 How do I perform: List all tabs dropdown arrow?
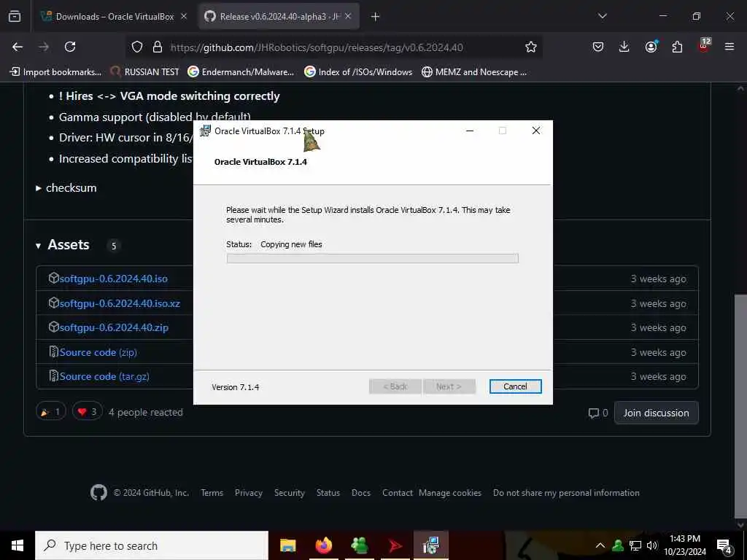click(603, 16)
